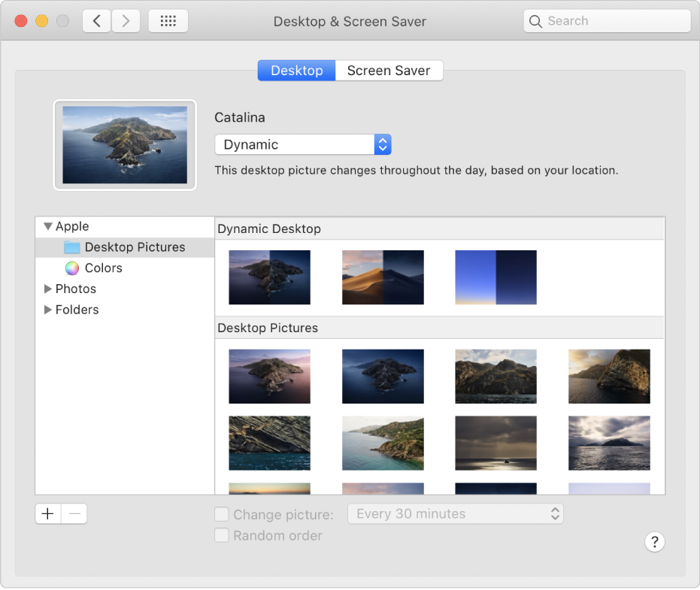Image resolution: width=700 pixels, height=590 pixels.
Task: Switch to the Screen Saver tab
Action: coord(389,70)
